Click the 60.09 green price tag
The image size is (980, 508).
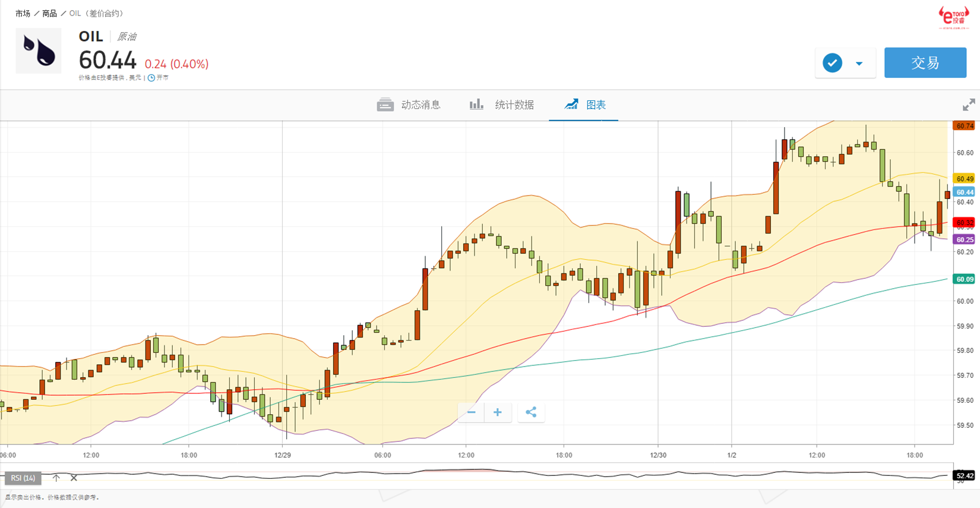[x=964, y=279]
